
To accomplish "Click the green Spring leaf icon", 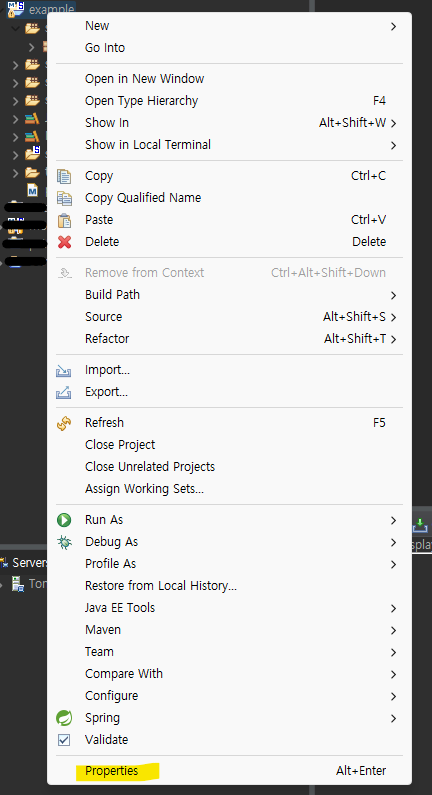I will click(x=64, y=718).
